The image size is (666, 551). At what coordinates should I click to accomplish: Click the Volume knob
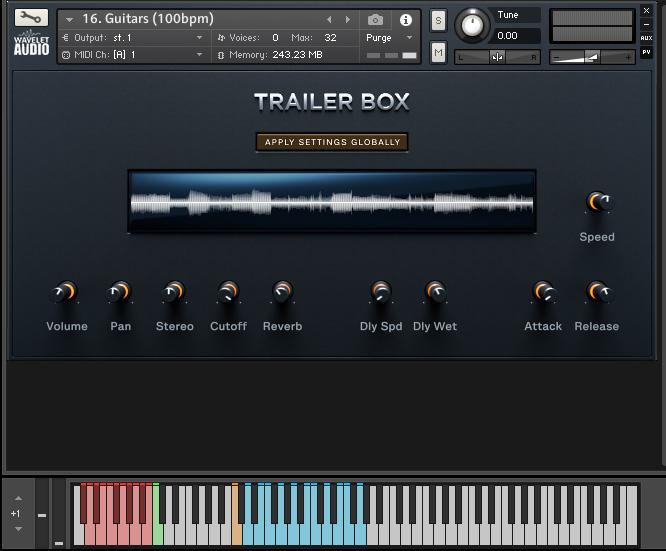coord(65,292)
